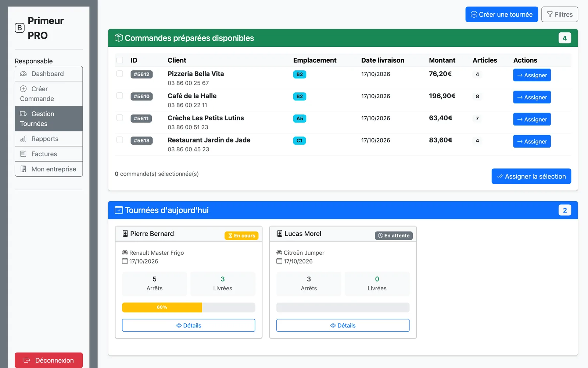Click Assigner la sélection button
The width and height of the screenshot is (588, 368).
531,176
